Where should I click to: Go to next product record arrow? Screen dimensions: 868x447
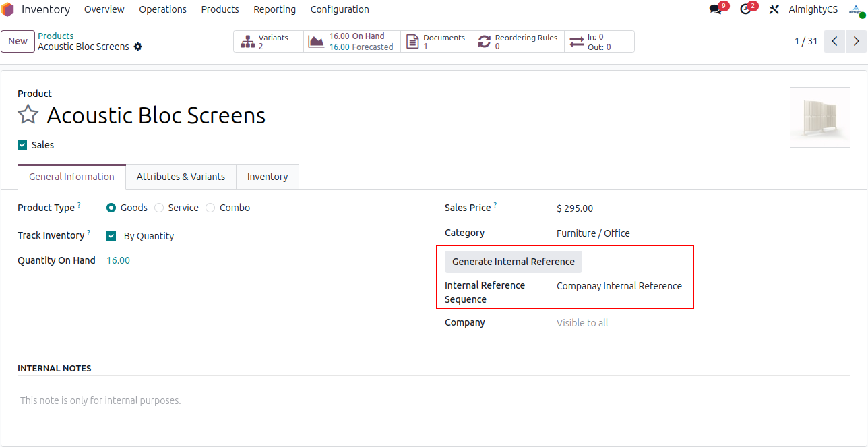856,41
